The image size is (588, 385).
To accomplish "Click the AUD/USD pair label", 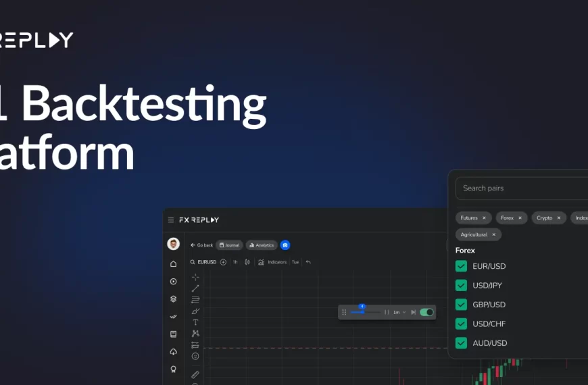I will point(490,343).
